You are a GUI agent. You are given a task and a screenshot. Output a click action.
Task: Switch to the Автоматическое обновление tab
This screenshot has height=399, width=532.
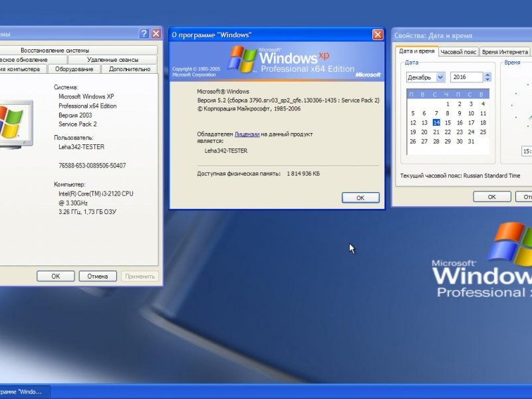coord(33,60)
